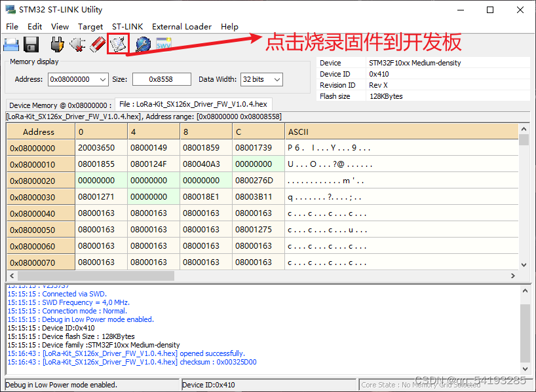536x392 pixels.
Task: Click the log line 'SWD Frequency = 4,0 MHz.'
Action: click(x=69, y=302)
